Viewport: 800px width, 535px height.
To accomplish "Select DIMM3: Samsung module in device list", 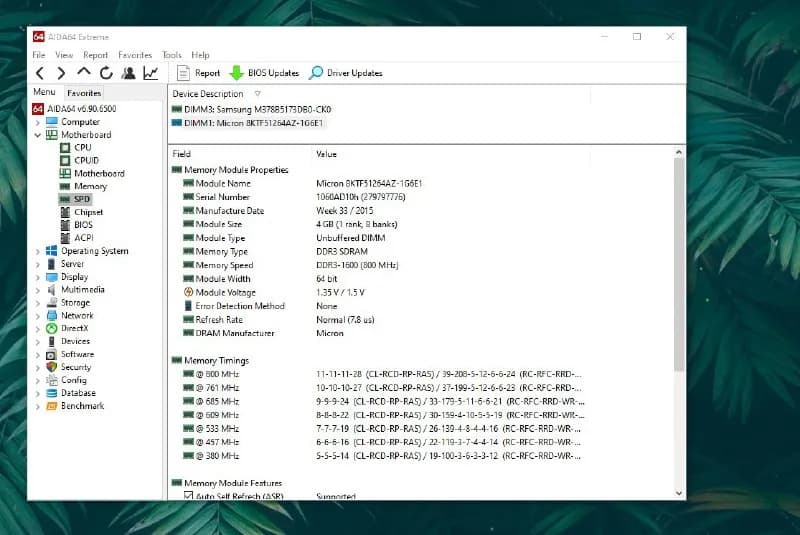I will (x=252, y=109).
